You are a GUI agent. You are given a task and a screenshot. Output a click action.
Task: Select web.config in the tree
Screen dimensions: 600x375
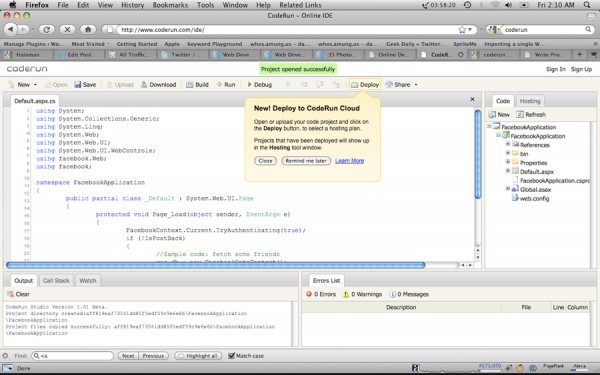click(x=534, y=199)
